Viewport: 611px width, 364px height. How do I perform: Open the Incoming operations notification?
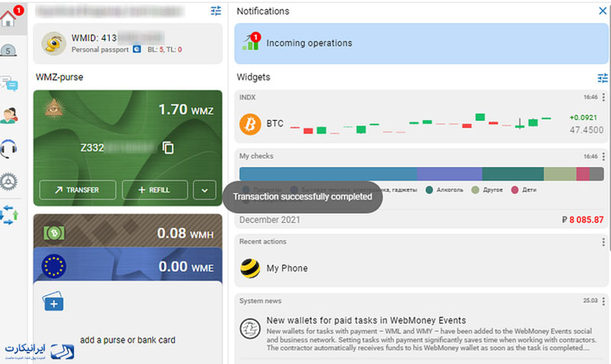422,43
